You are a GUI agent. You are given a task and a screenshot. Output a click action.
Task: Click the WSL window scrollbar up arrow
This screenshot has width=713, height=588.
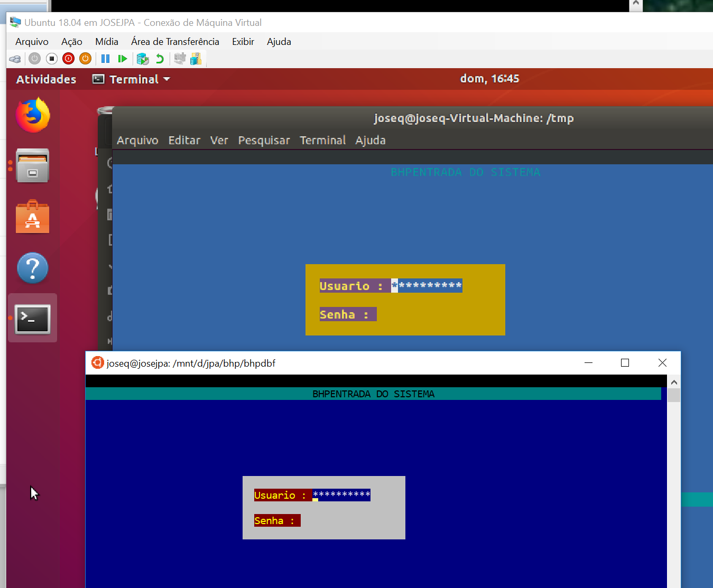coord(674,382)
